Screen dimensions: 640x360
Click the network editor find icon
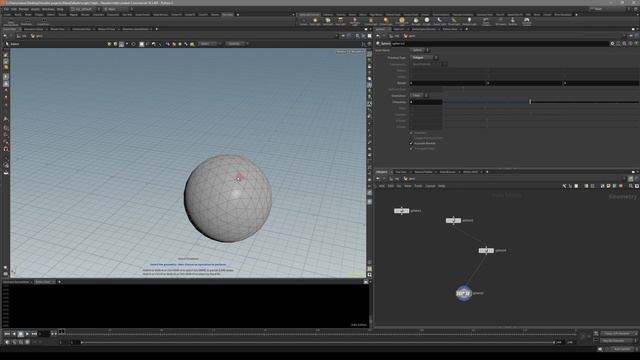tap(631, 186)
